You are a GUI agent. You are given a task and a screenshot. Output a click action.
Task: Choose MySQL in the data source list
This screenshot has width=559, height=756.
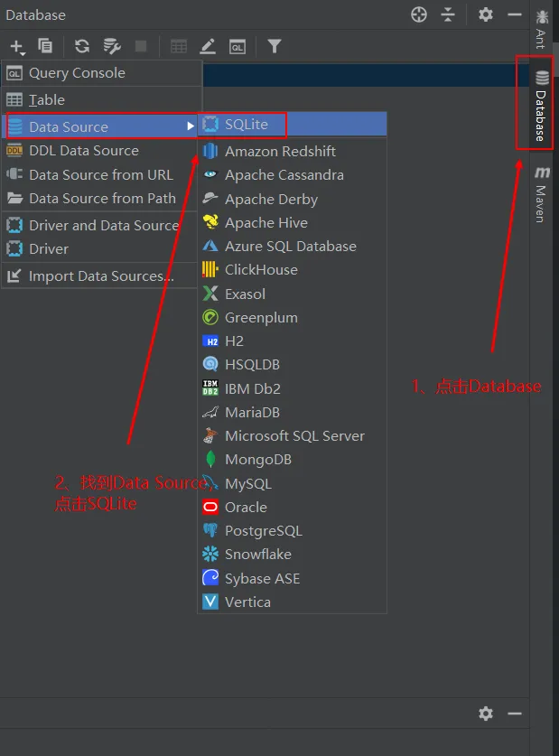pos(247,483)
